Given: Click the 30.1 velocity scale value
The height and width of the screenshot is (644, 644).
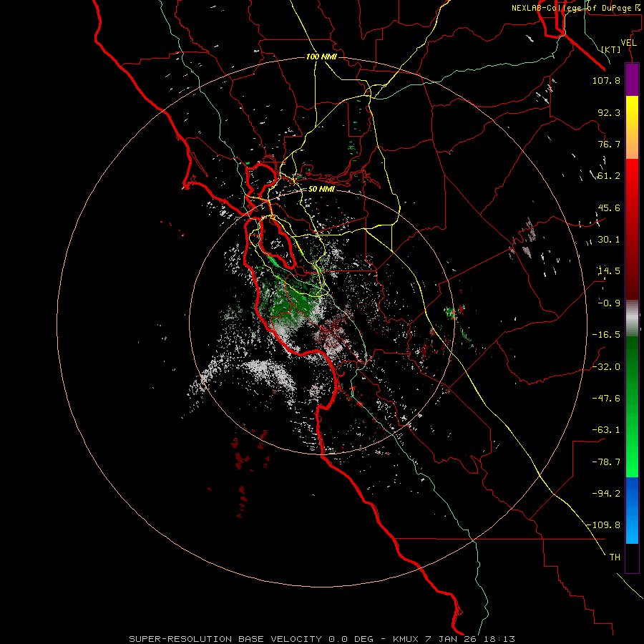Looking at the screenshot, I should 609,240.
